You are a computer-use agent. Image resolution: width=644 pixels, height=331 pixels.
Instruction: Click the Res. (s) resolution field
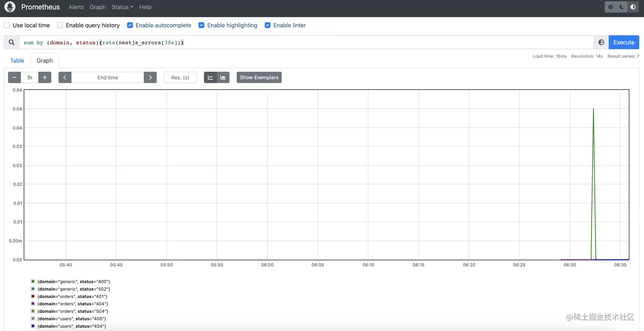[180, 77]
